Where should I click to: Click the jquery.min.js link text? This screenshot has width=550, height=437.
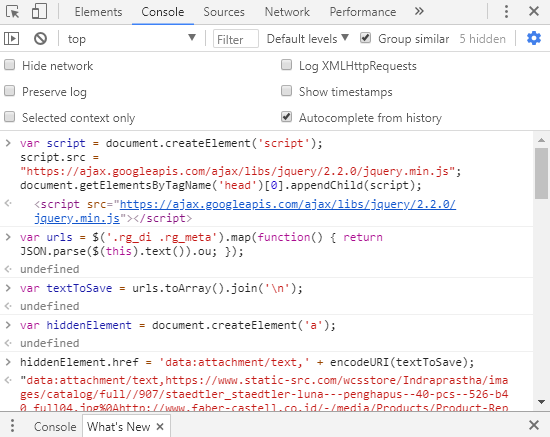[x=77, y=218]
